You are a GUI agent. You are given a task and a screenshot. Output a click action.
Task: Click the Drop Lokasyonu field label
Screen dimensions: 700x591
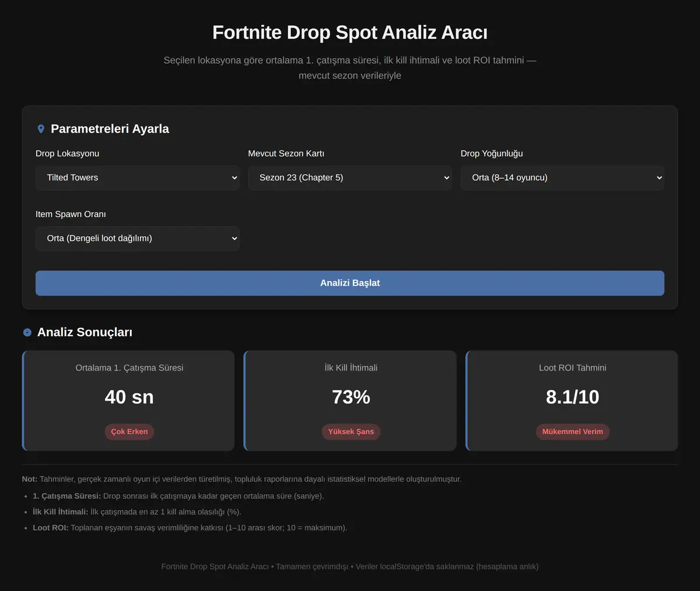67,153
